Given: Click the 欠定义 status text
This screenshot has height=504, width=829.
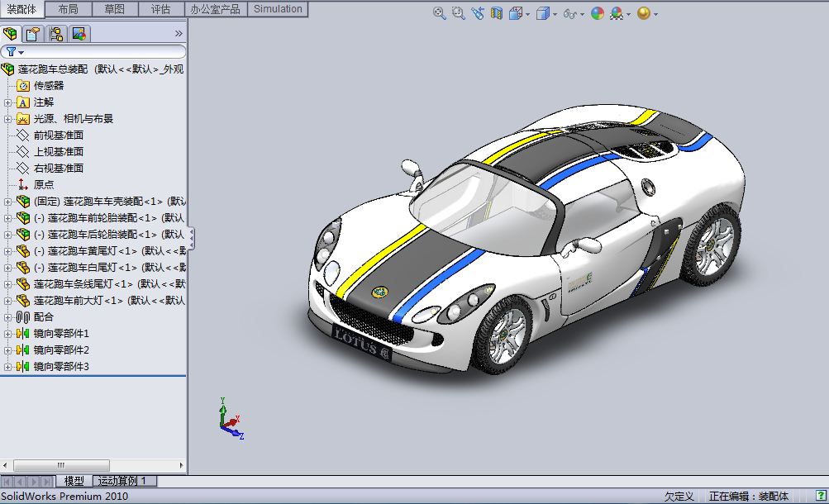Looking at the screenshot, I should pos(679,496).
